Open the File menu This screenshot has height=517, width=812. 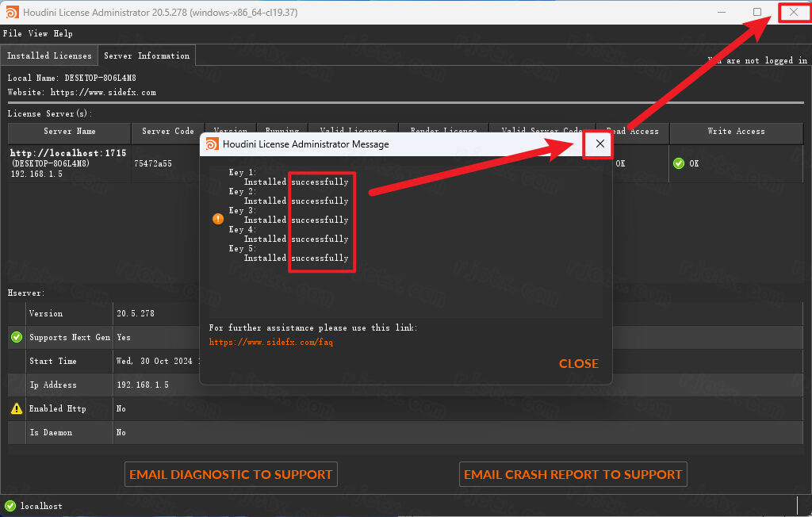click(12, 33)
